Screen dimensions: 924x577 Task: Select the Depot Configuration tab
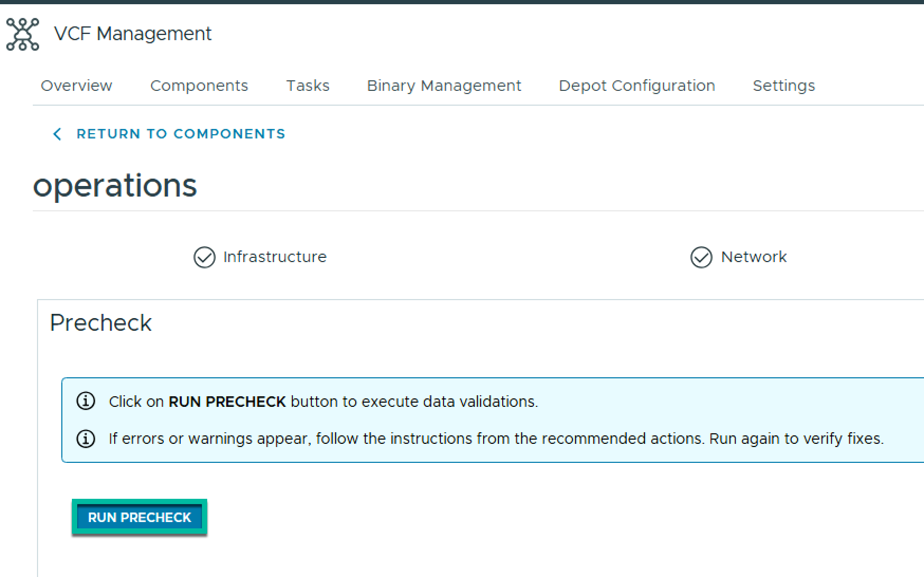tap(637, 86)
